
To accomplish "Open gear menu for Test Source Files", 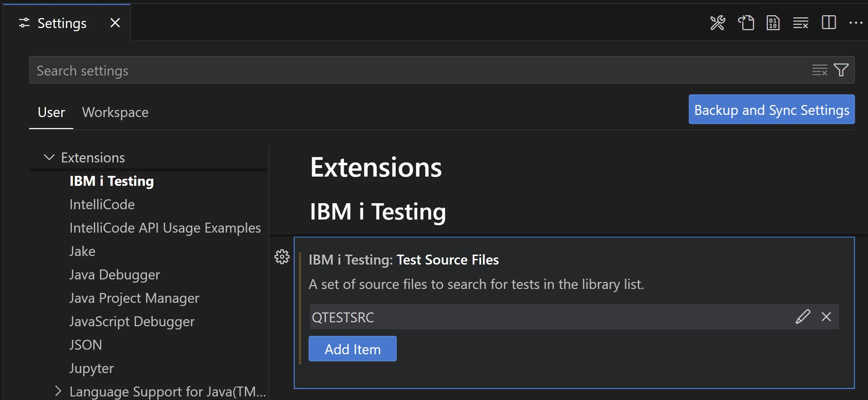I will tap(282, 257).
